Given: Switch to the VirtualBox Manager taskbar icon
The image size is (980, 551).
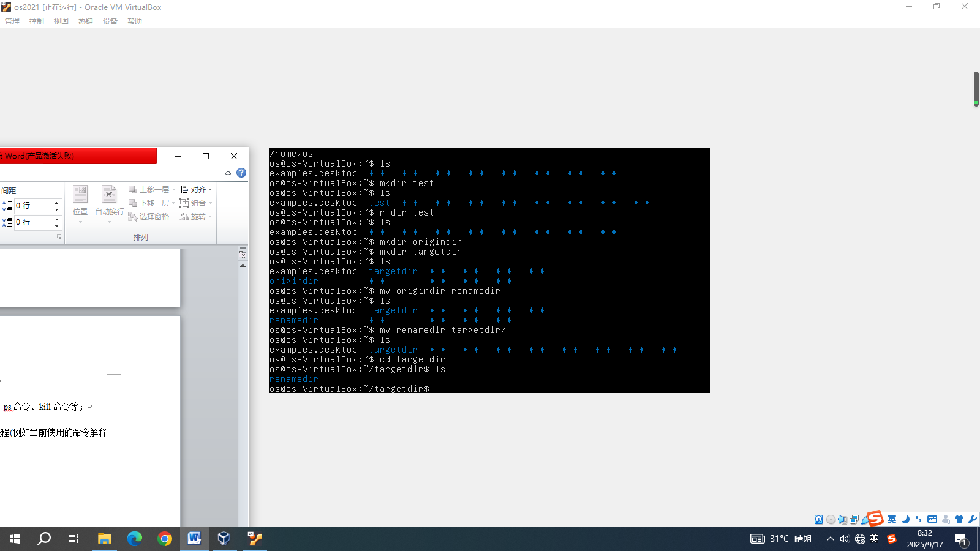Looking at the screenshot, I should coord(224,539).
